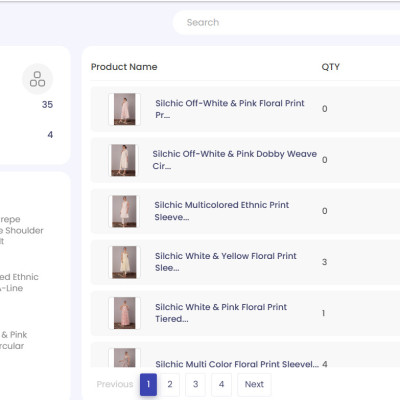Focus the Search input field

point(287,22)
